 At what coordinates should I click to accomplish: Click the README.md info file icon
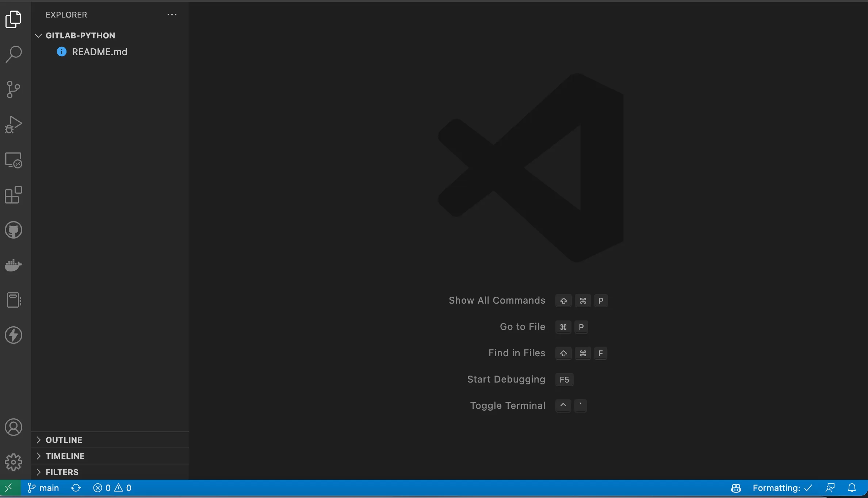(x=62, y=52)
